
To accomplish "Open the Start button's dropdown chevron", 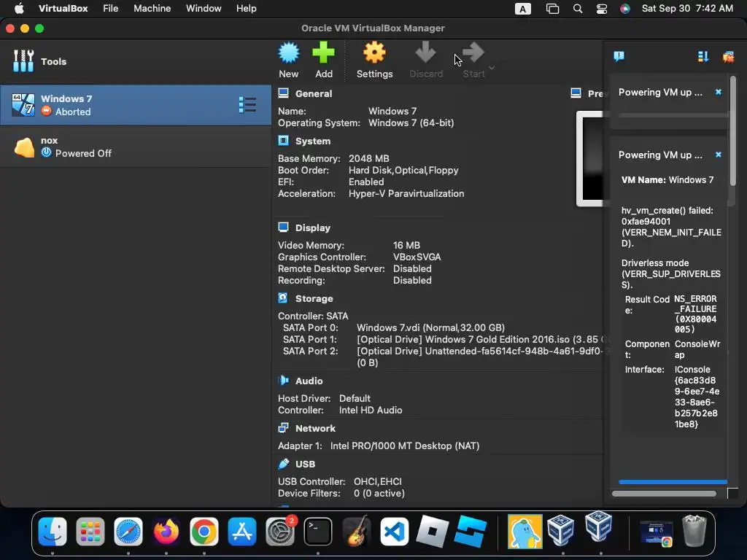I will [x=492, y=68].
